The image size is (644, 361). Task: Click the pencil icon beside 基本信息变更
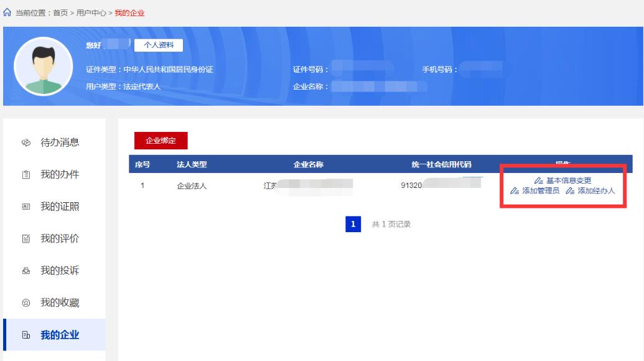538,181
